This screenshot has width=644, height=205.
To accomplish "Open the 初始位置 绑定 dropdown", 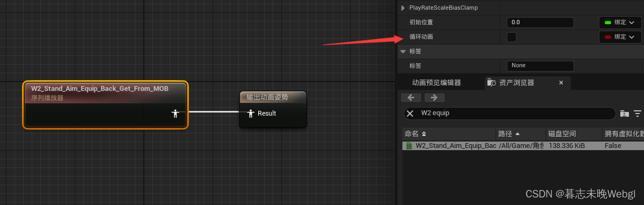I will (x=620, y=22).
